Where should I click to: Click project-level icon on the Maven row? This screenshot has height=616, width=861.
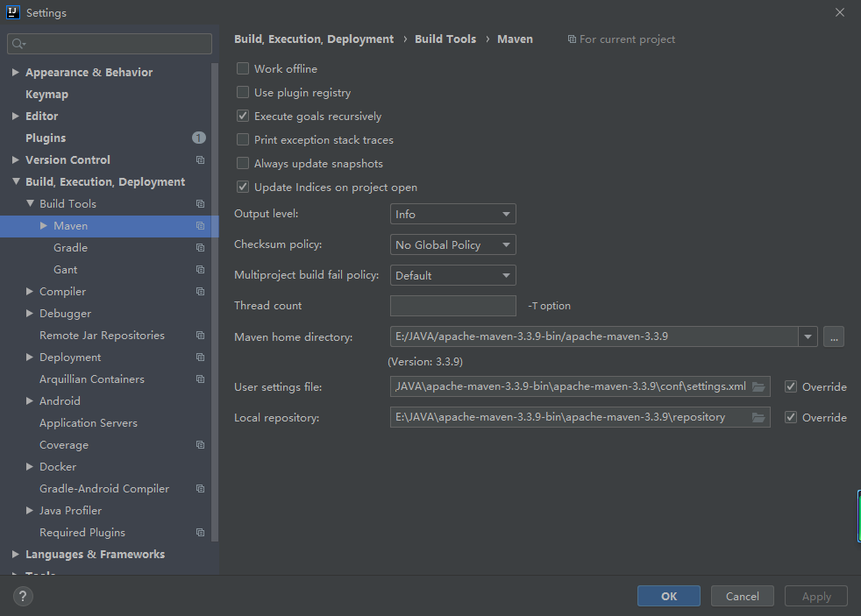pos(201,225)
